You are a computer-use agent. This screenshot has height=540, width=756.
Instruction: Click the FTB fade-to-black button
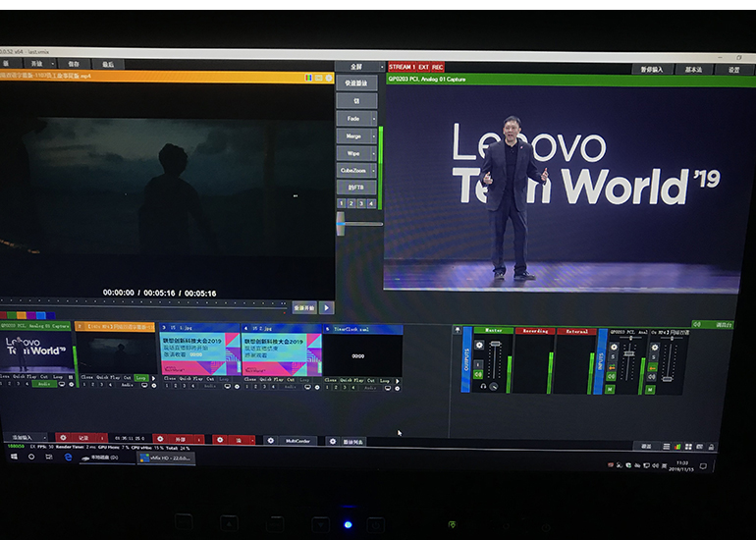click(355, 188)
